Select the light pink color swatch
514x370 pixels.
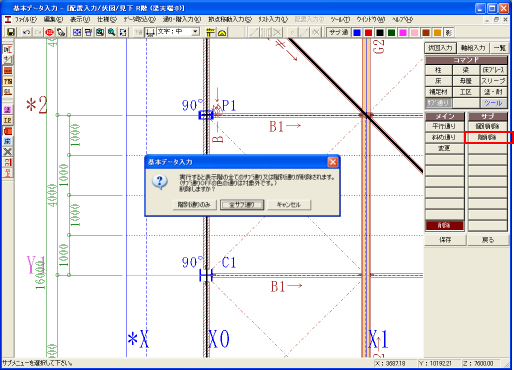click(x=414, y=32)
